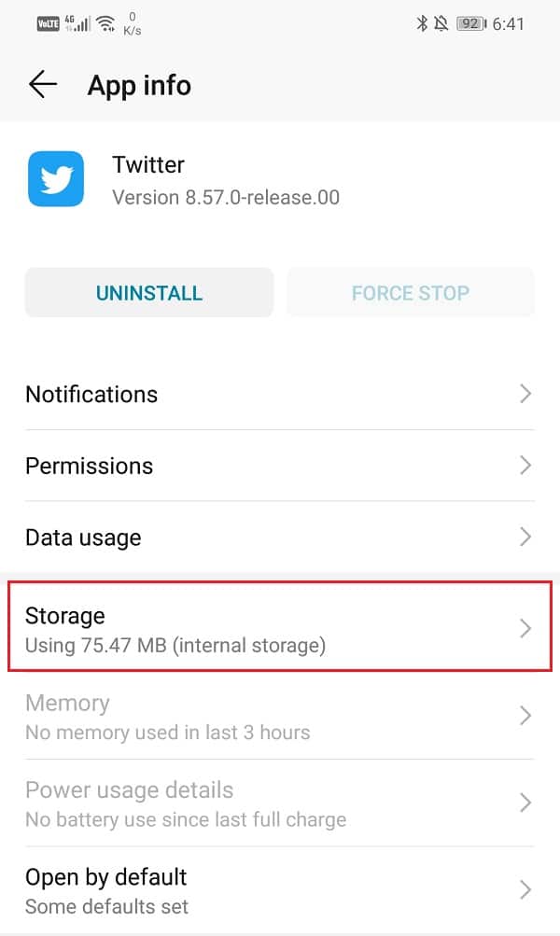
Task: Tap the 4G signal bars icon
Action: (77, 24)
